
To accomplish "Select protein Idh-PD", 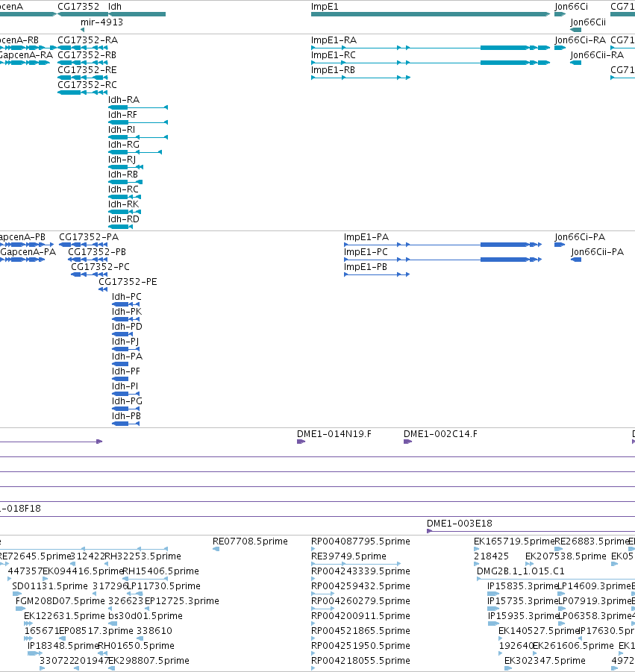I will click(x=127, y=327).
